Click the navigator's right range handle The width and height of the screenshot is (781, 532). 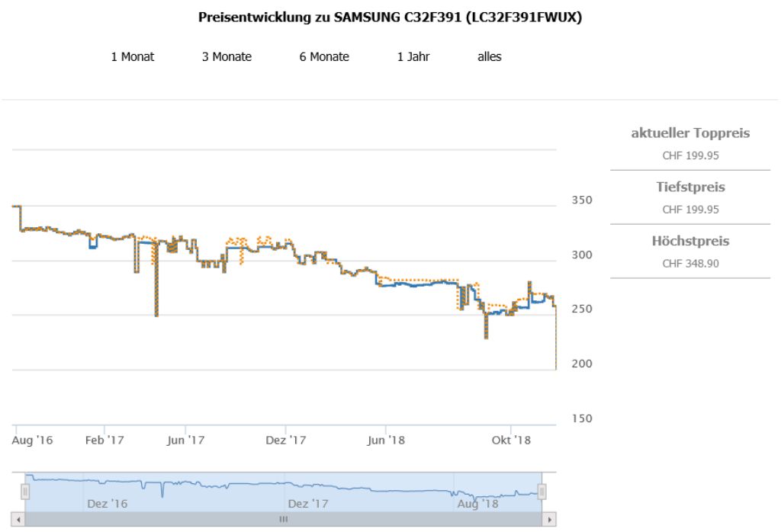542,492
